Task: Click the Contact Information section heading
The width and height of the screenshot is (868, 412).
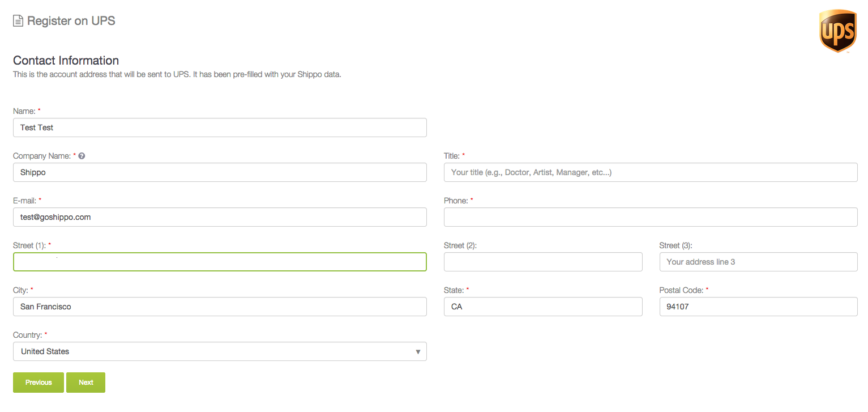Action: click(66, 61)
